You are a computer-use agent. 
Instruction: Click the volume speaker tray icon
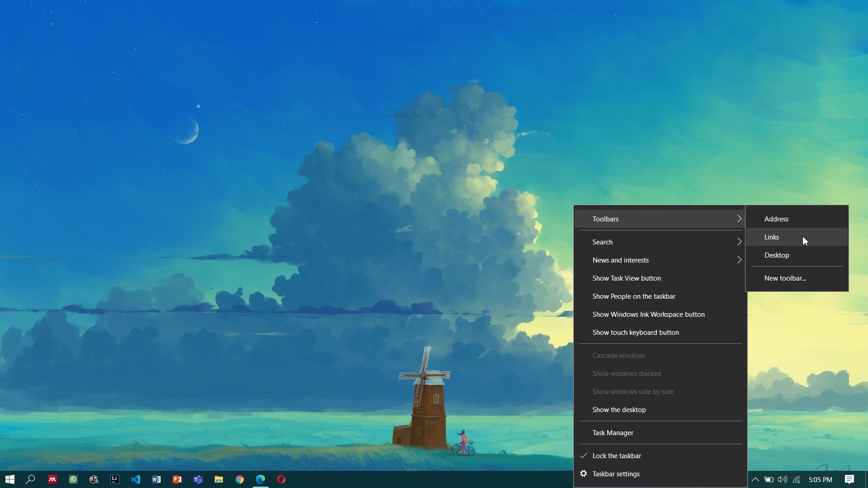783,479
